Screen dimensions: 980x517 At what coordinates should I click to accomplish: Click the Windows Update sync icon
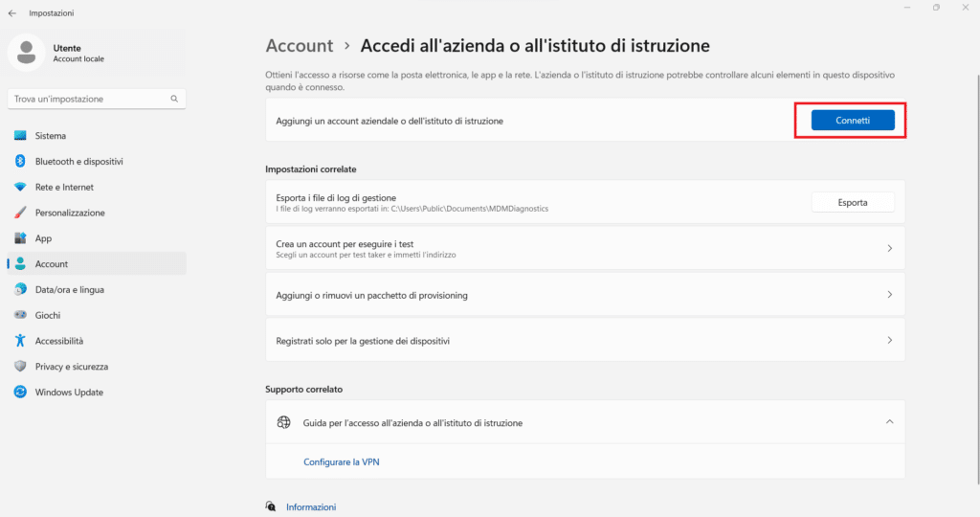coord(20,392)
